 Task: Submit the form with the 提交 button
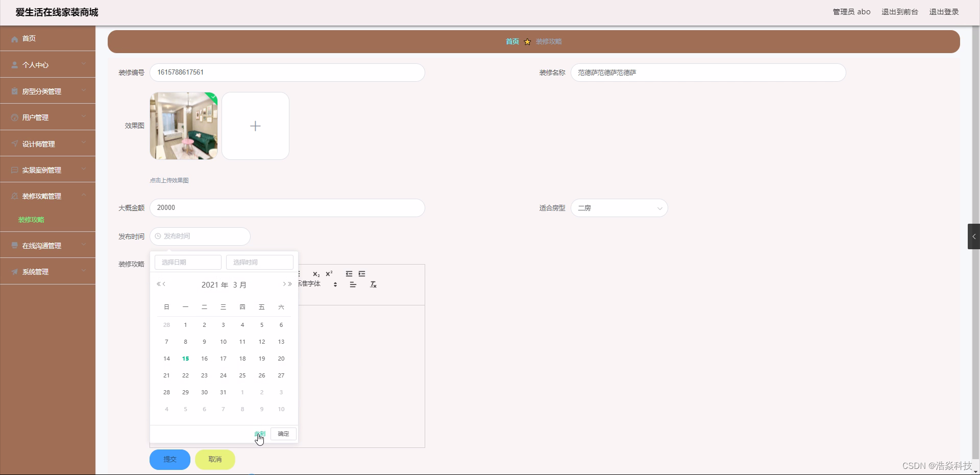coord(170,460)
